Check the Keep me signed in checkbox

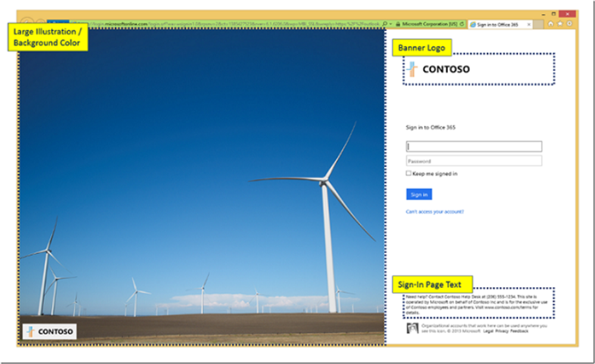[x=409, y=173]
